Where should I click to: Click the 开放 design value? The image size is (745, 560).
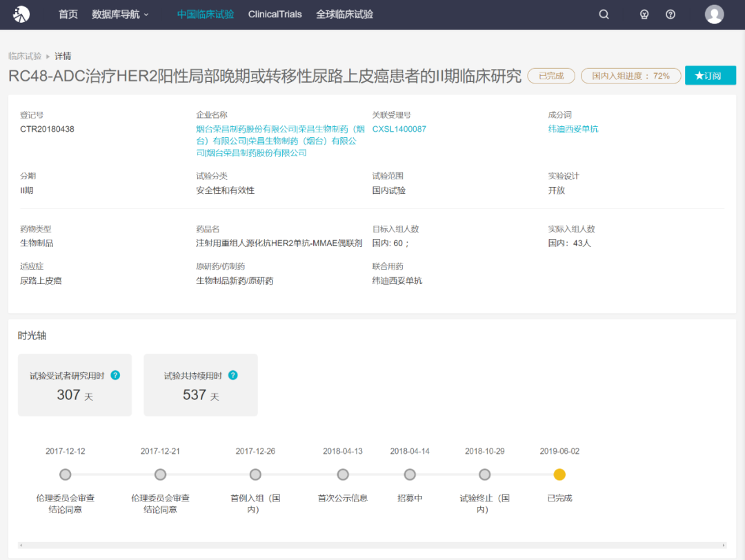point(557,190)
